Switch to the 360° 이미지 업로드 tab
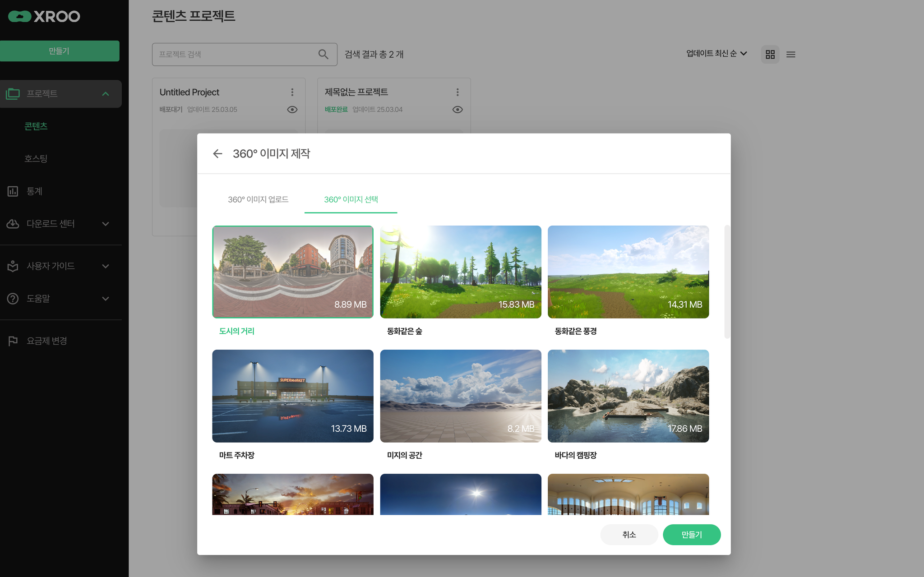Image resolution: width=924 pixels, height=577 pixels. pyautogui.click(x=258, y=199)
